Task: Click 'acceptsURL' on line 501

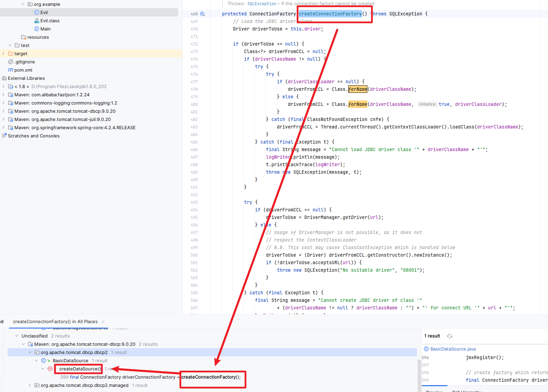Action: coord(326,262)
